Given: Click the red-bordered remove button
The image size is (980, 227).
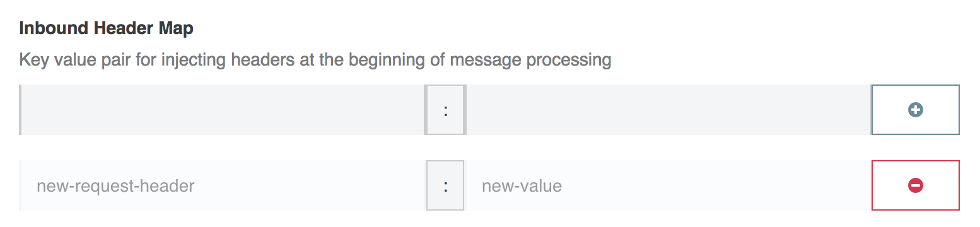Looking at the screenshot, I should pos(915,185).
